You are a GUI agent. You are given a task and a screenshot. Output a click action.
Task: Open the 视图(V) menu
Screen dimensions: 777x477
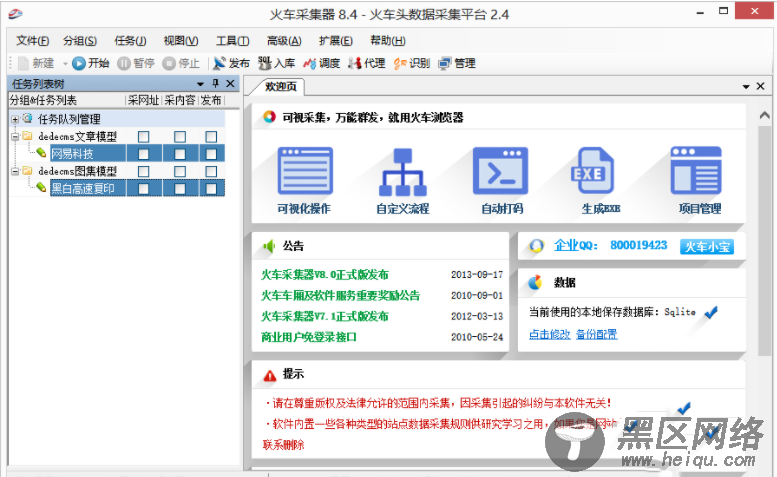(181, 41)
